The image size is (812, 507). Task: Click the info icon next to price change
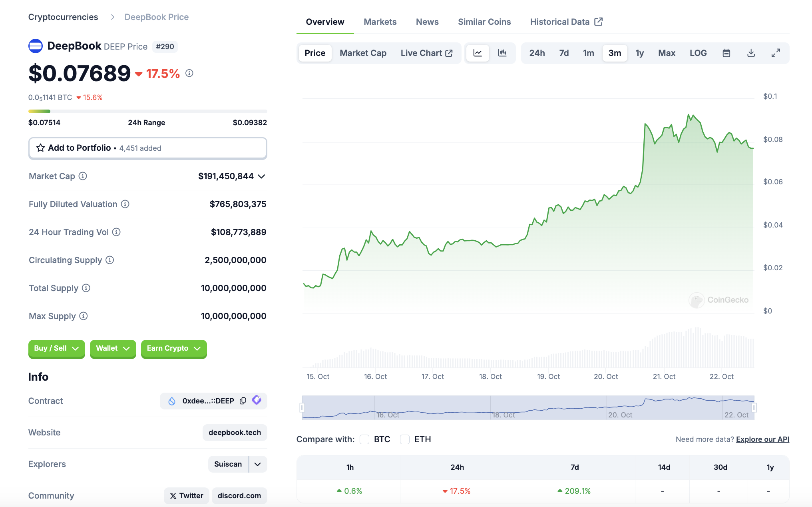189,73
